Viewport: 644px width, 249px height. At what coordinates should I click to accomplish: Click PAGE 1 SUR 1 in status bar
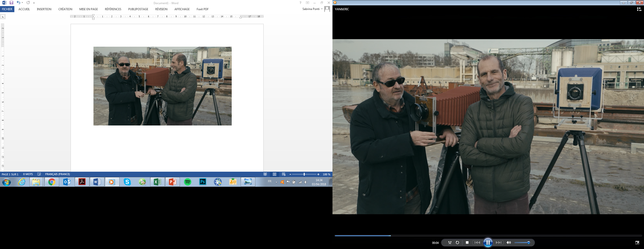10,174
